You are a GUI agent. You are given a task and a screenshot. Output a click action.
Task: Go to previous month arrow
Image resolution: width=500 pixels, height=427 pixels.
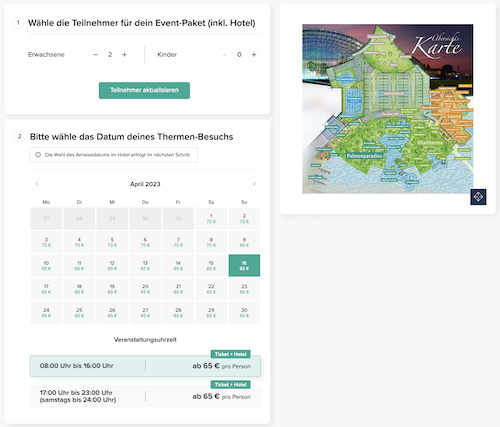pos(37,184)
